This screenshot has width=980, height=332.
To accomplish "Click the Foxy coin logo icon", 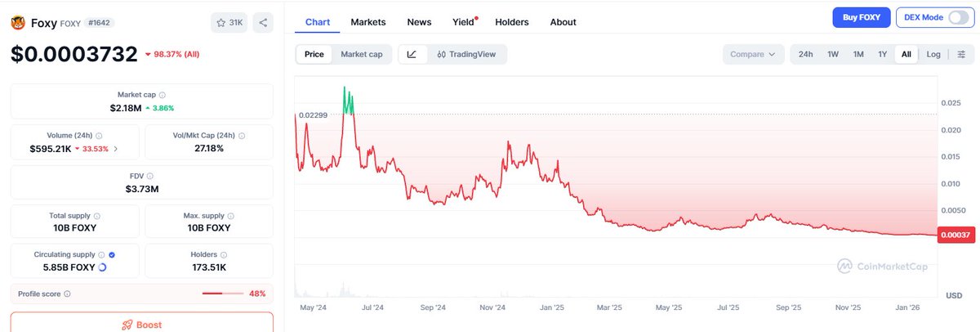I will (18, 24).
